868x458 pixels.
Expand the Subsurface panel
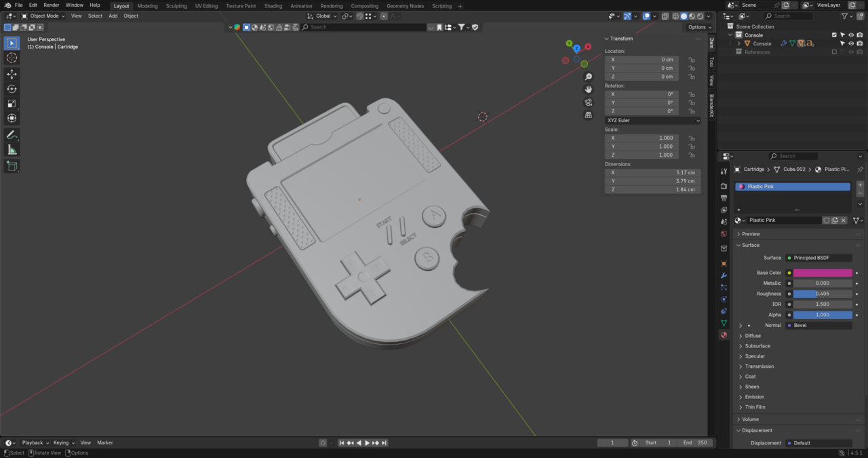coord(757,346)
